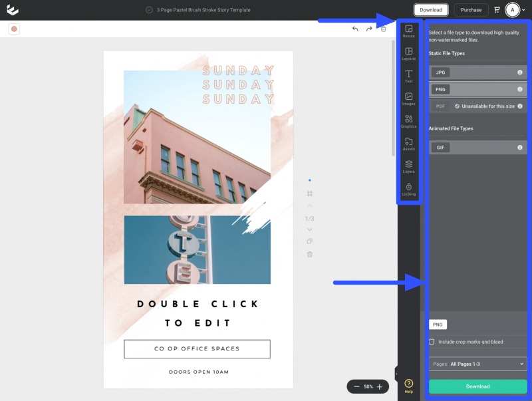
Task: Open the Layers panel
Action: [408, 166]
